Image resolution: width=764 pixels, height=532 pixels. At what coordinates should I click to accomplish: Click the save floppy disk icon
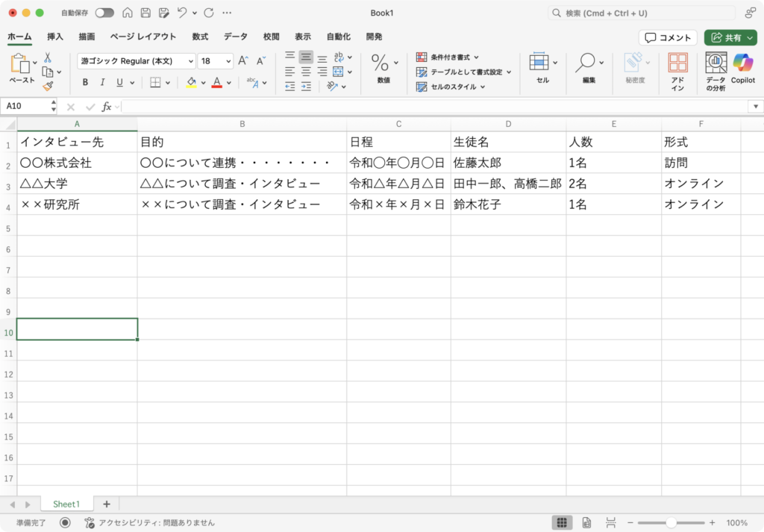click(x=145, y=13)
